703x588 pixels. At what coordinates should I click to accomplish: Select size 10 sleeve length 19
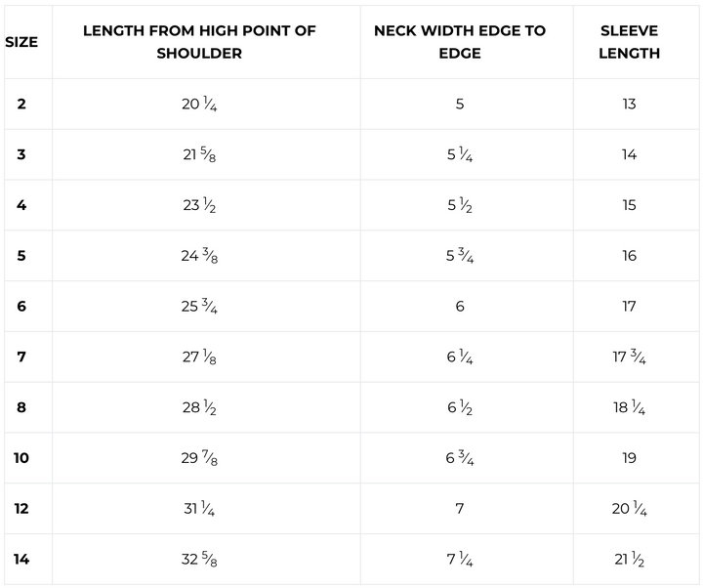coord(629,458)
